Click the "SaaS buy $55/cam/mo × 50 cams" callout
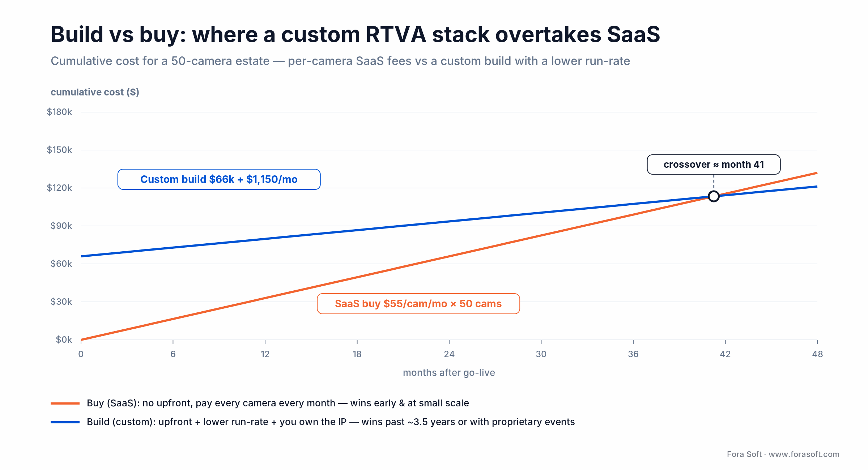Image resolution: width=868 pixels, height=470 pixels. [418, 304]
